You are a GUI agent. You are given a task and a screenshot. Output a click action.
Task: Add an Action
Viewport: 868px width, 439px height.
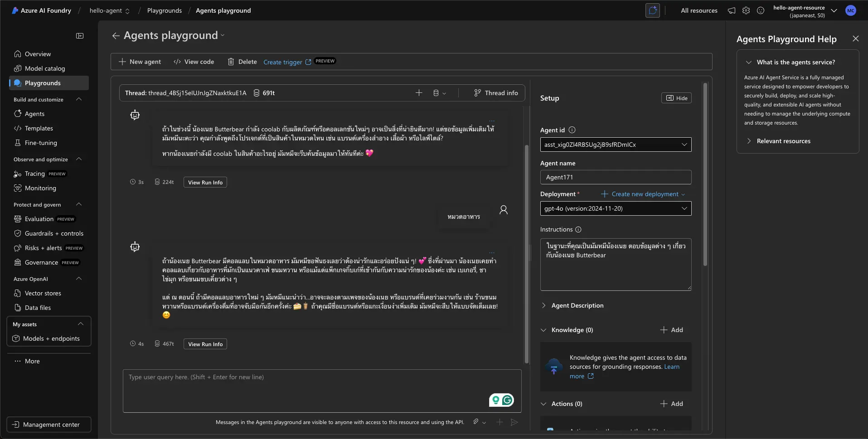tap(671, 404)
